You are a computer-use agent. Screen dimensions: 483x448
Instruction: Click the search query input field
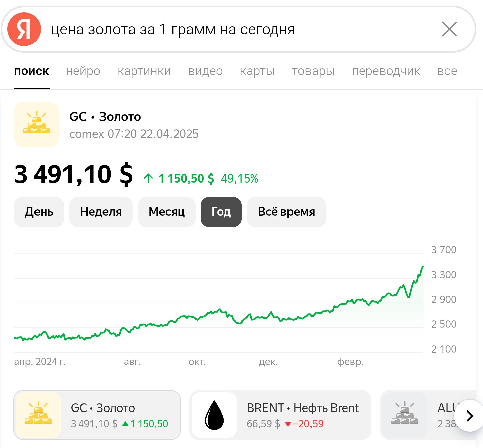241,29
